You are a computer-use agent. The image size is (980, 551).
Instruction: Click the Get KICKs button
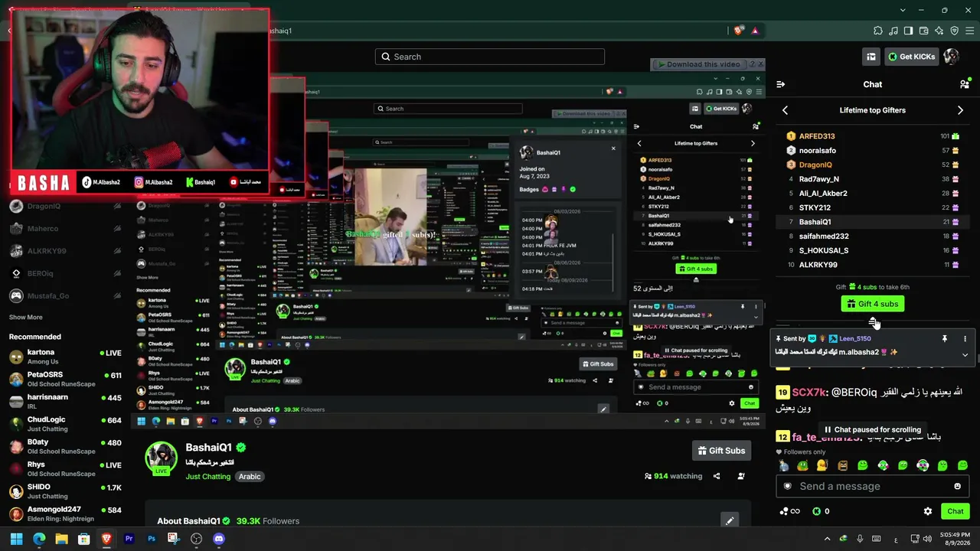pyautogui.click(x=911, y=57)
